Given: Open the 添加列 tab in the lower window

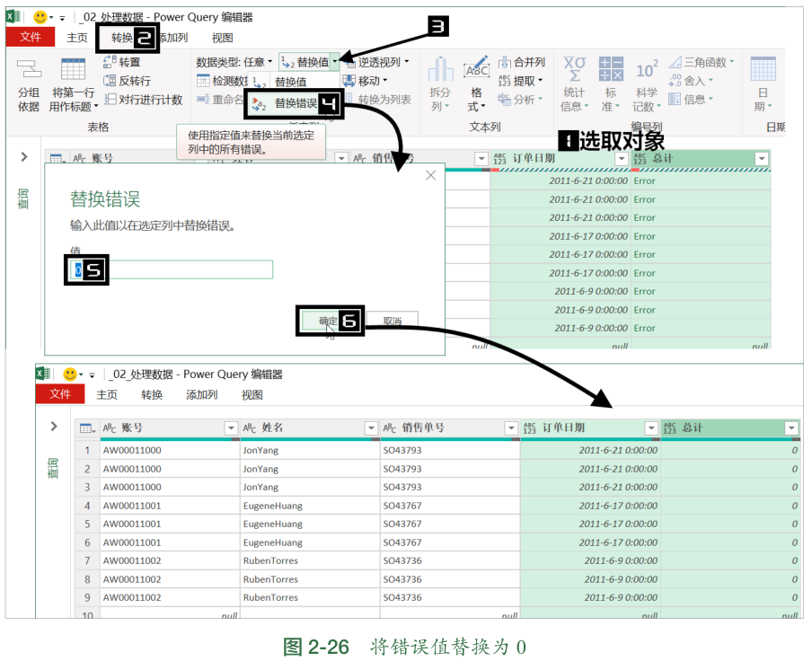Looking at the screenshot, I should pyautogui.click(x=202, y=395).
